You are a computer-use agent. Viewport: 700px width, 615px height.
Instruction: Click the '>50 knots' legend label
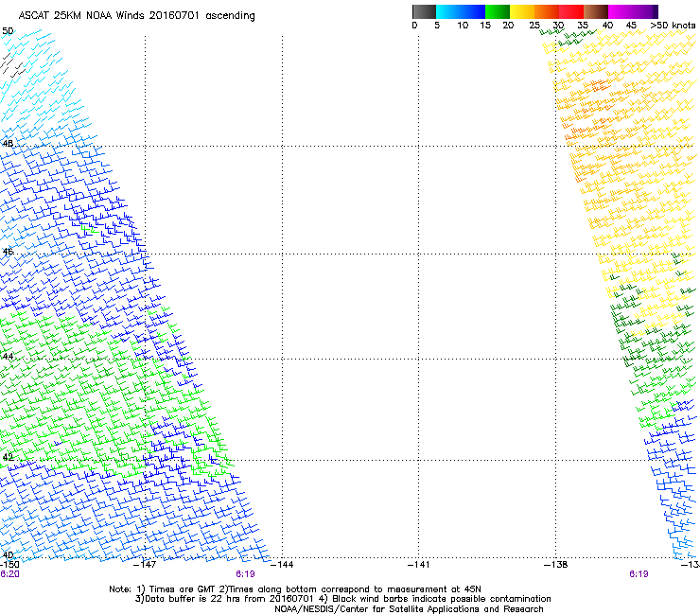673,26
